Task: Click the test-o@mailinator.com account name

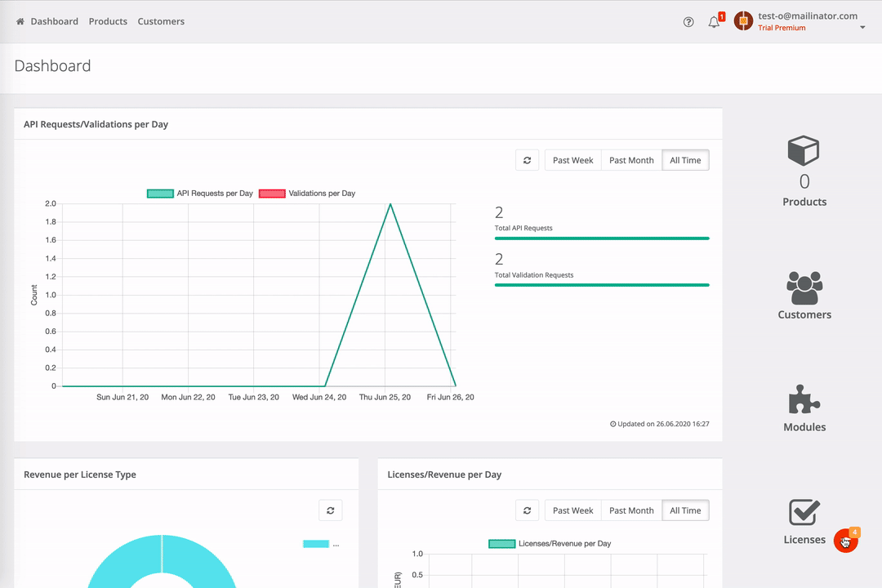Action: 808,16
